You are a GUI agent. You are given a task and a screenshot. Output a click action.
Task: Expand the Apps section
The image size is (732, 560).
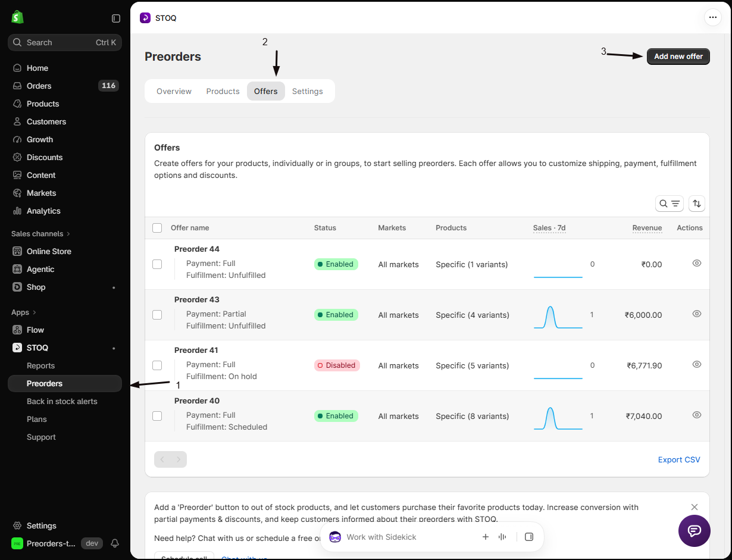pos(24,312)
